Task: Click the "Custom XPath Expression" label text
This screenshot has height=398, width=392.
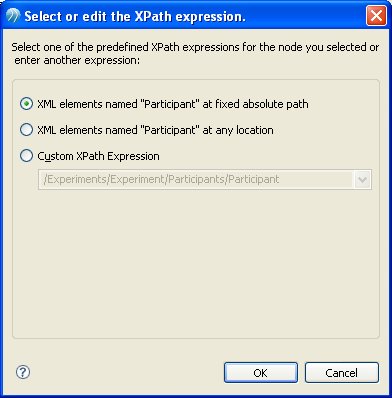Action: click(x=98, y=156)
